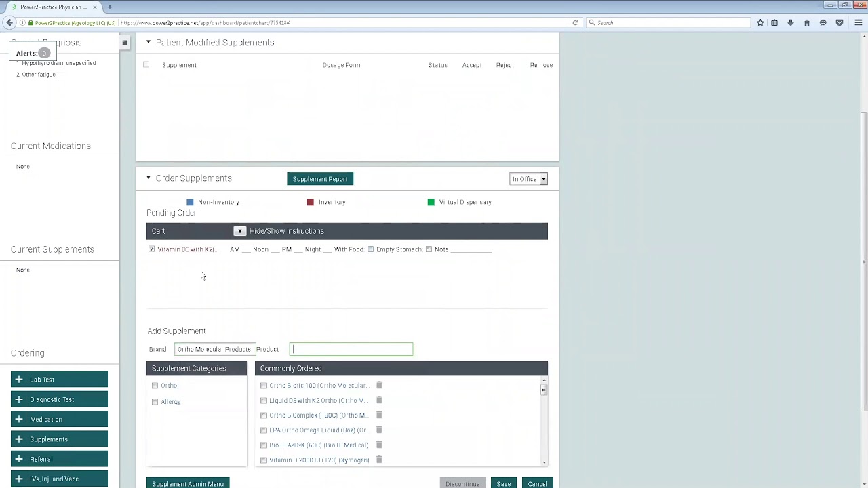The image size is (868, 488).
Task: Open the Medication ordering item
Action: click(60, 419)
